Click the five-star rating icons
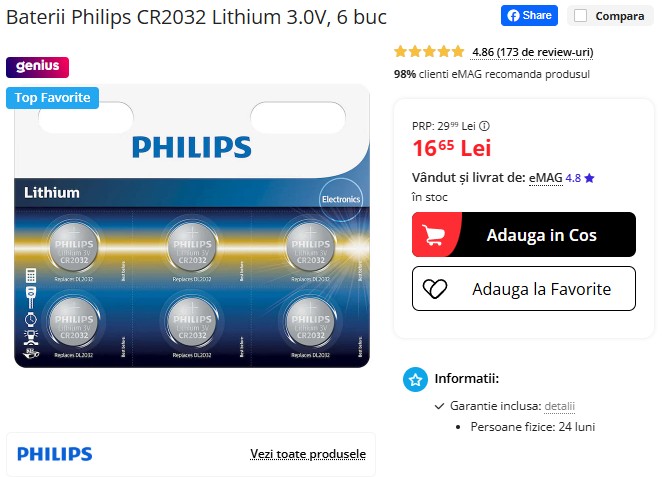The height and width of the screenshot is (477, 664). click(429, 52)
